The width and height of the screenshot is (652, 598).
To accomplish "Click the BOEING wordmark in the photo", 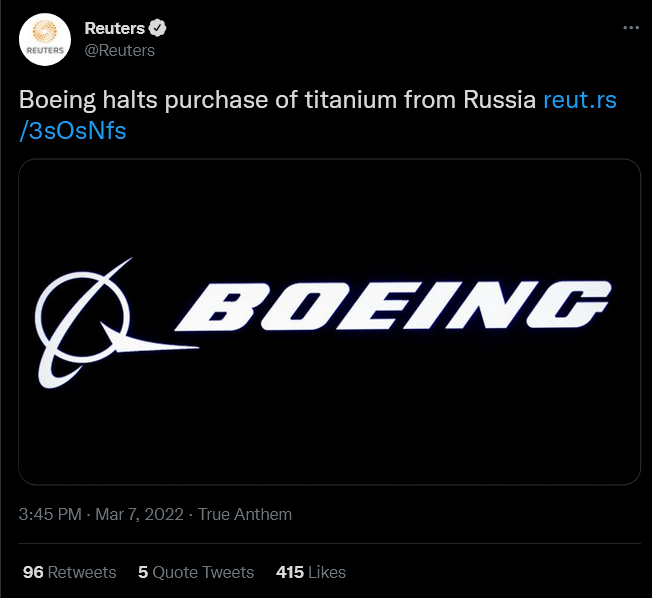I will coord(393,306).
